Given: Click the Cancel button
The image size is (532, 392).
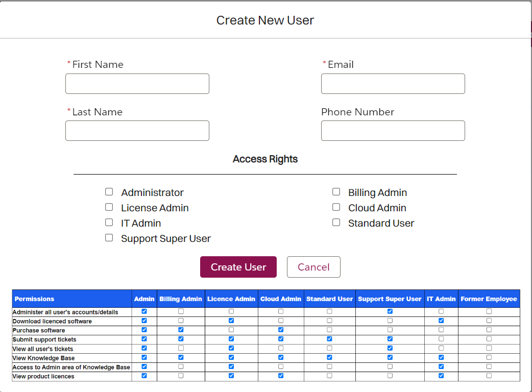Looking at the screenshot, I should [313, 267].
